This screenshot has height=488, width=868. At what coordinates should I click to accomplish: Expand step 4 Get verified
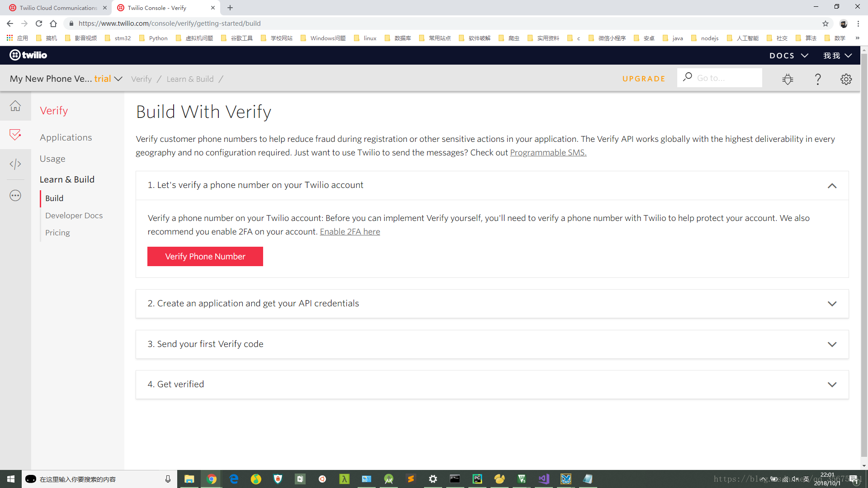pyautogui.click(x=832, y=385)
